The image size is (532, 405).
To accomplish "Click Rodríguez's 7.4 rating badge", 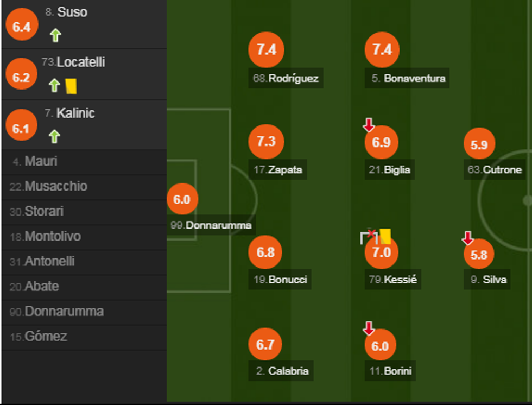I will (x=265, y=49).
